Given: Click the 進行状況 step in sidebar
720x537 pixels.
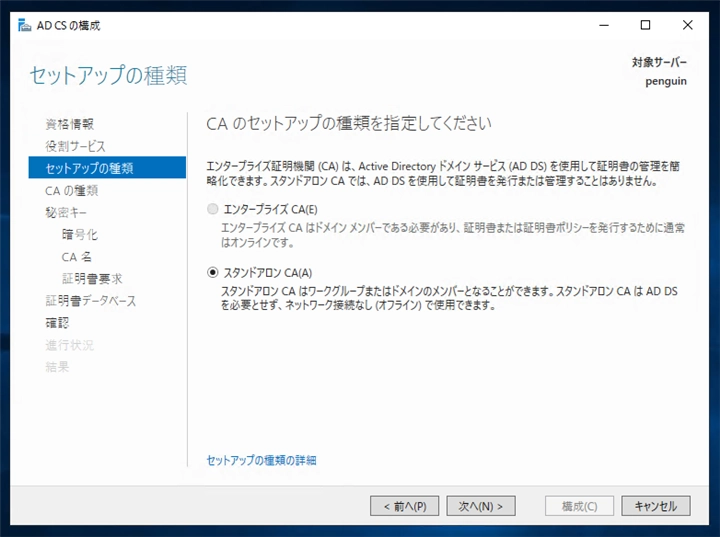Looking at the screenshot, I should click(69, 345).
